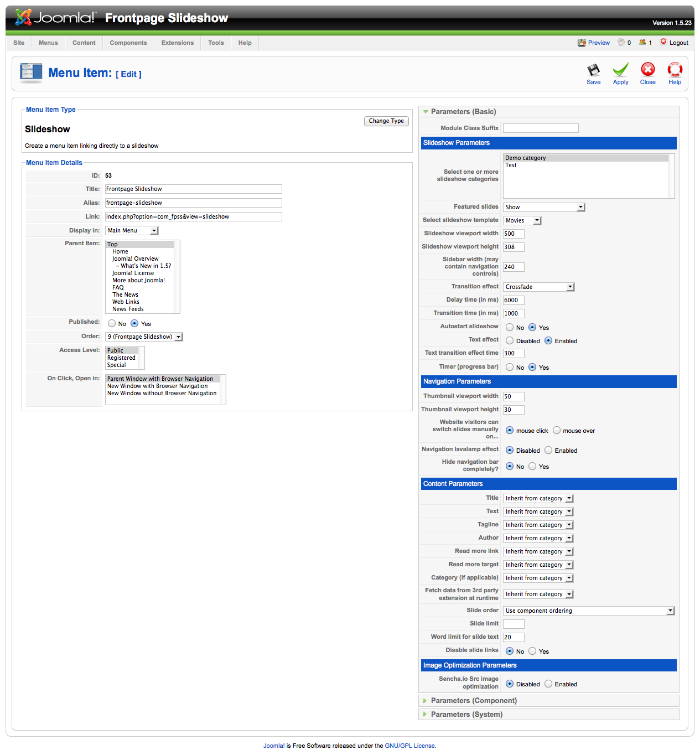Click the red Logout icon
Viewport: 700px width, 755px height.
[663, 42]
